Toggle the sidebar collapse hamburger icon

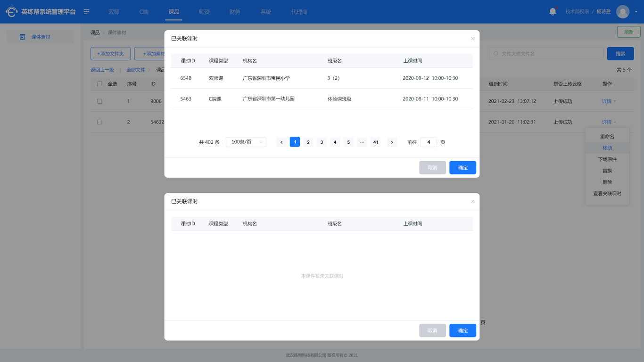[87, 12]
